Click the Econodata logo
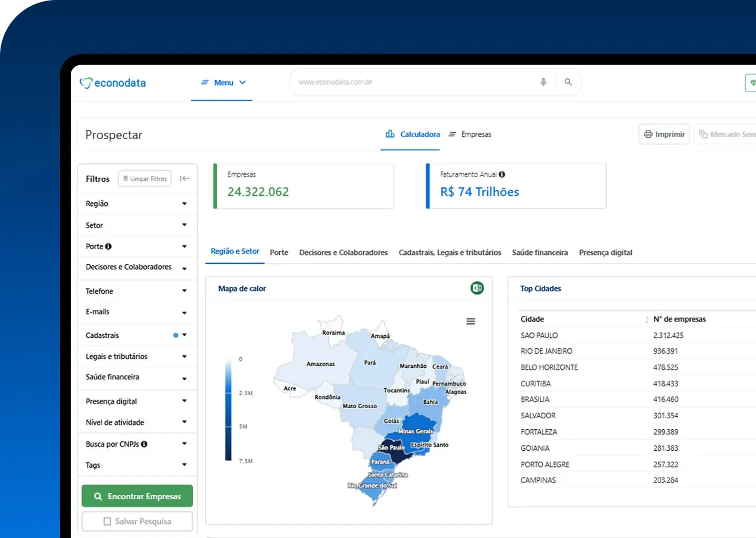The height and width of the screenshot is (538, 756). pos(112,82)
